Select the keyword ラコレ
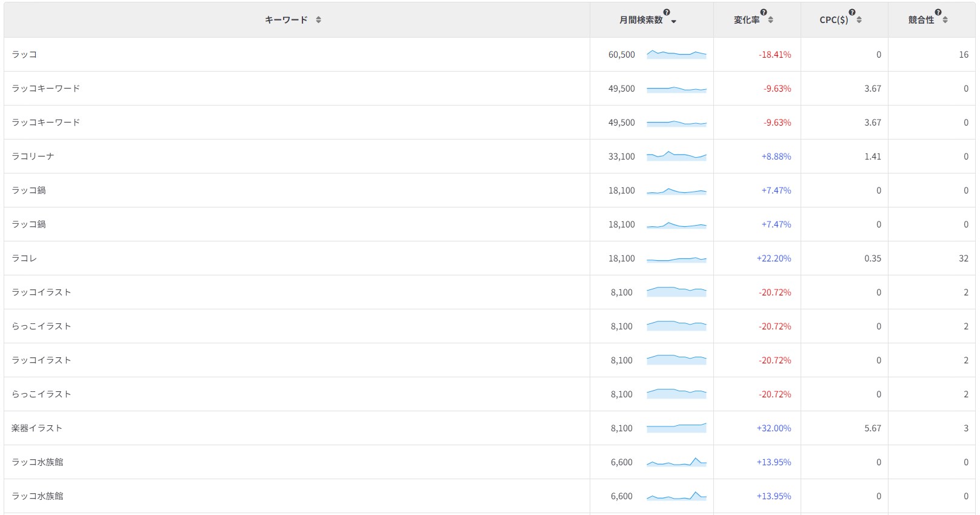 24,258
